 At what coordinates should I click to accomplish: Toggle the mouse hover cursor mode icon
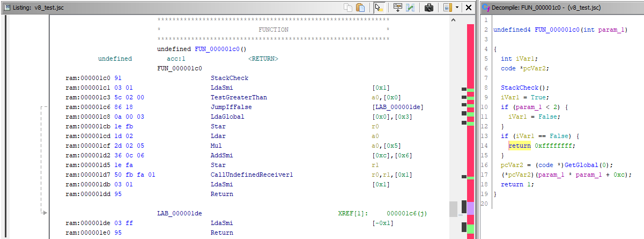[x=379, y=8]
